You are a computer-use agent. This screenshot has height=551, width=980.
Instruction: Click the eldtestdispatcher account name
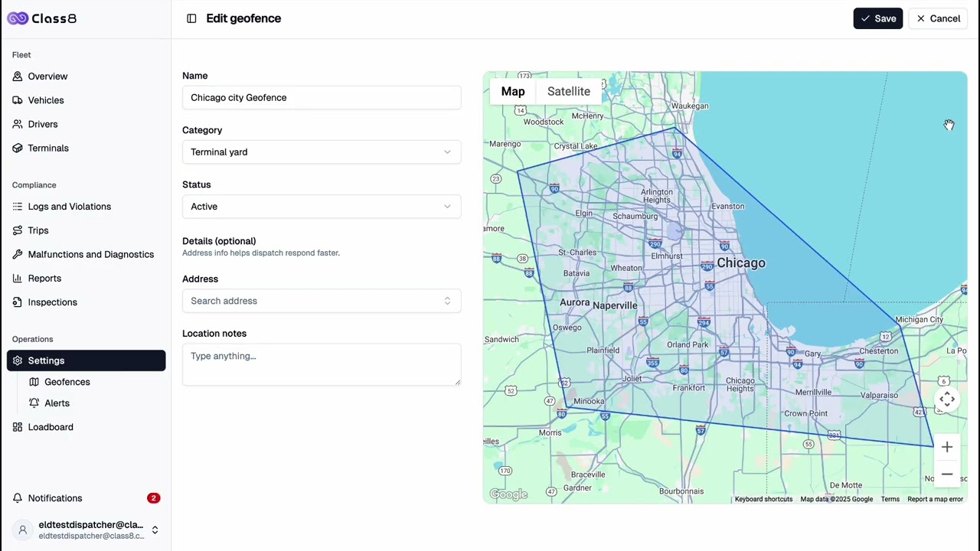click(x=91, y=525)
